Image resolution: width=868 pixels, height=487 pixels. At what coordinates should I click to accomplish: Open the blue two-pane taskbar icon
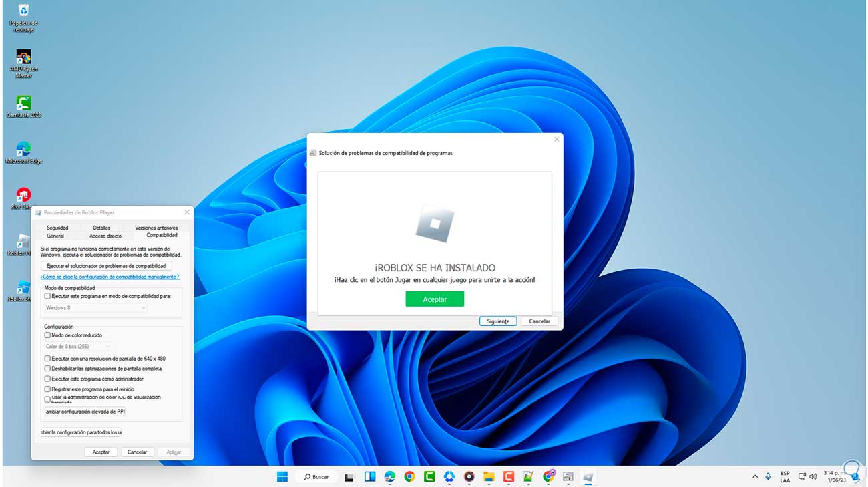pos(370,476)
